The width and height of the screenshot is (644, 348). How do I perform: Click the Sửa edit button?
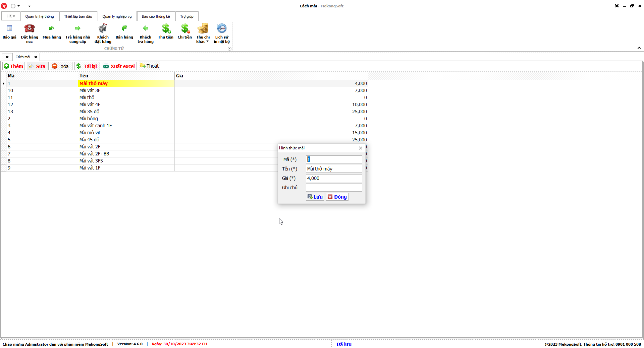pyautogui.click(x=38, y=66)
